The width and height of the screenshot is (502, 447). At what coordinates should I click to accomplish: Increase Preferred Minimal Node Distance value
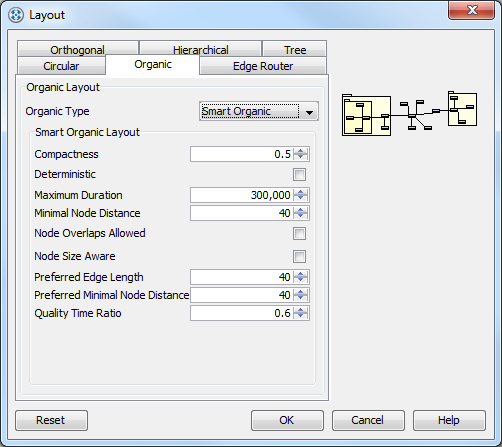tap(301, 292)
